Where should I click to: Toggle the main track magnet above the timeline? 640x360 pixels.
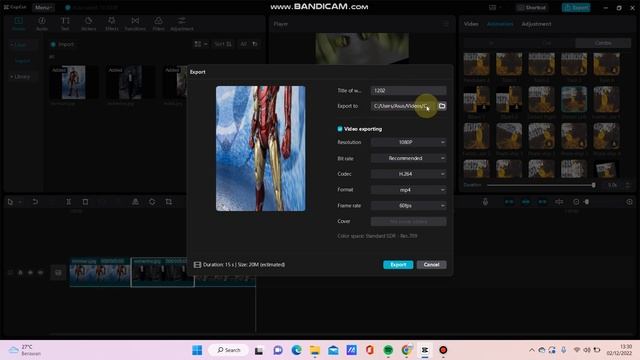click(509, 202)
